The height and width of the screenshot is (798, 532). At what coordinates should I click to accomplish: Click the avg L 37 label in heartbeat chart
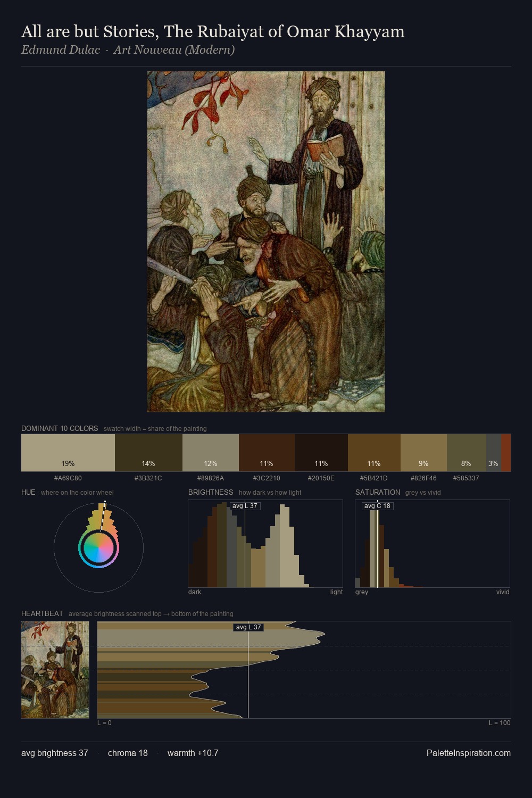(x=248, y=627)
